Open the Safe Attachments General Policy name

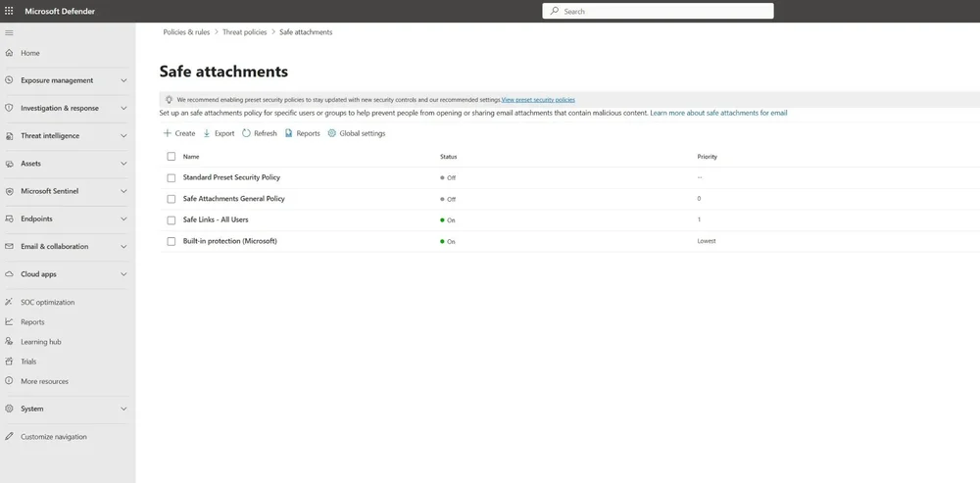[234, 199]
